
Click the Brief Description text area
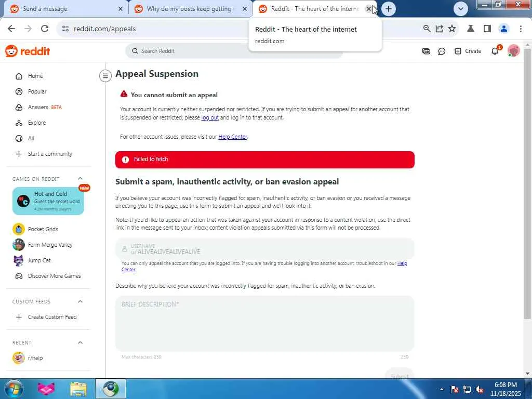[264, 323]
